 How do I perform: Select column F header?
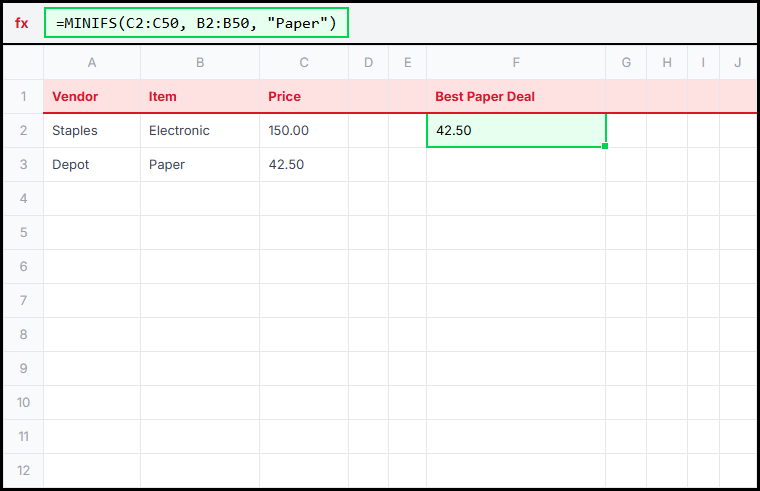[516, 63]
